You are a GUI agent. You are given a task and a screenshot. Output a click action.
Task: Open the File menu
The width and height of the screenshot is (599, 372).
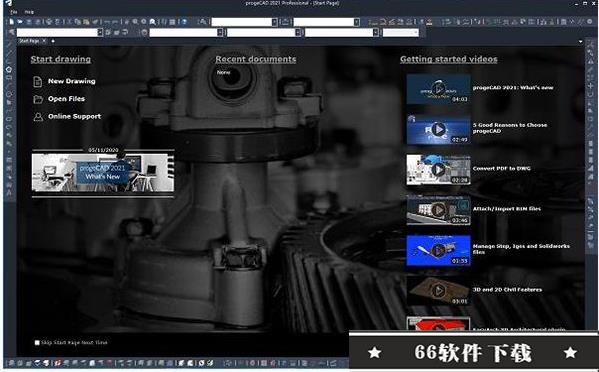point(14,12)
